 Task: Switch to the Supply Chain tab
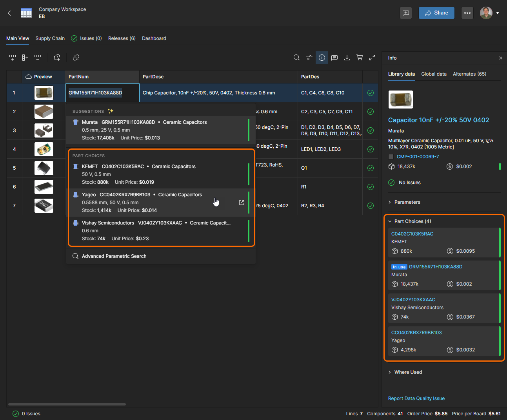[50, 38]
